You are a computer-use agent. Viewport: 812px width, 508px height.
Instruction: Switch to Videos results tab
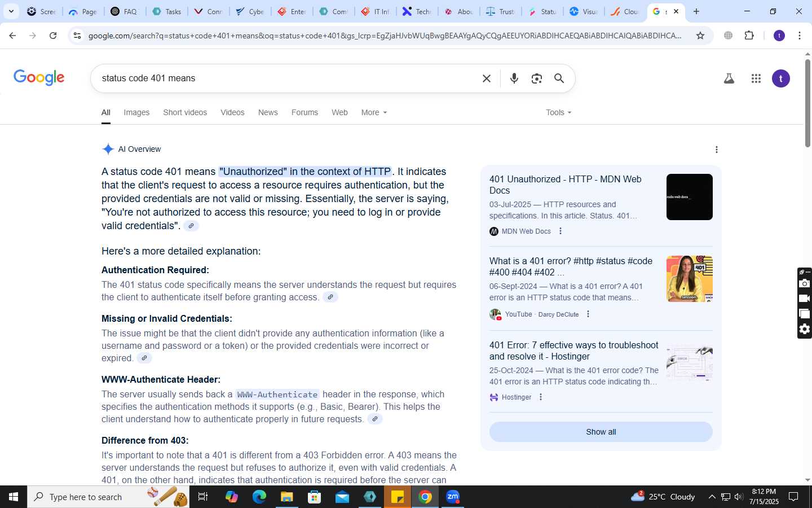coord(232,112)
